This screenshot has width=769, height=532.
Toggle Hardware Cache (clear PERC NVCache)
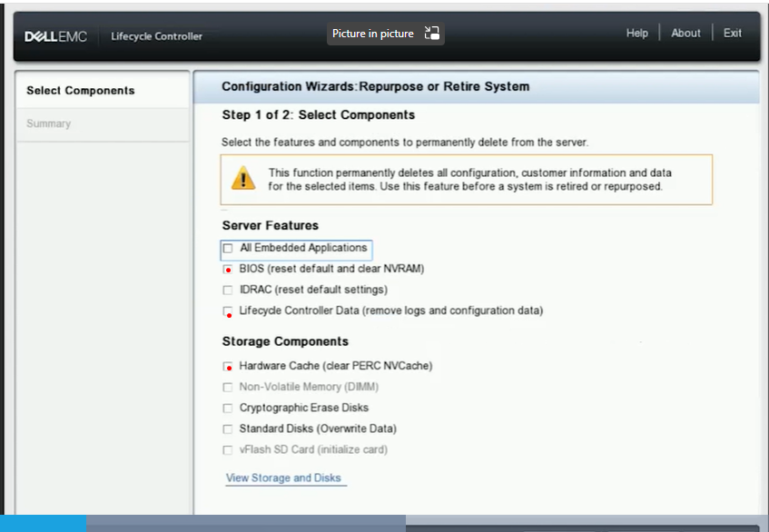(x=227, y=366)
